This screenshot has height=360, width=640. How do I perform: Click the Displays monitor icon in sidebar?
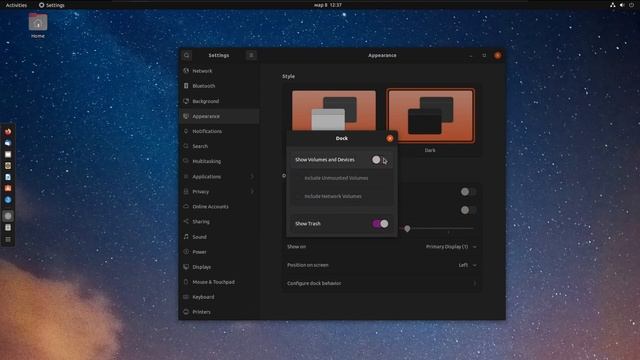click(x=186, y=267)
